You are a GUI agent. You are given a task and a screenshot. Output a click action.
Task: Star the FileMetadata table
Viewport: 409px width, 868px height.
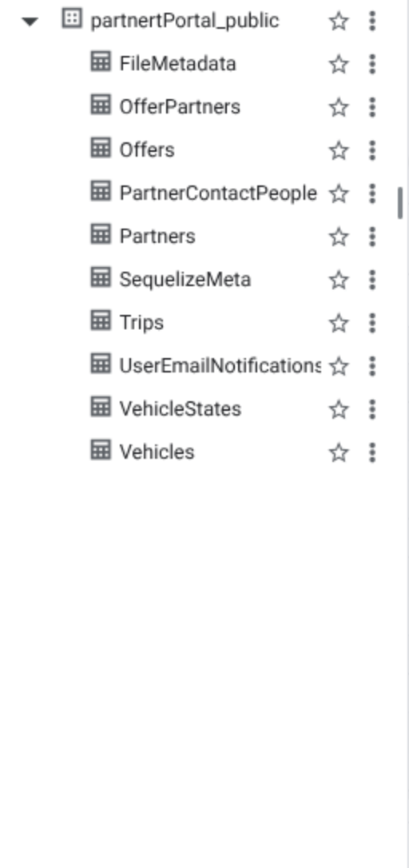[x=339, y=65]
